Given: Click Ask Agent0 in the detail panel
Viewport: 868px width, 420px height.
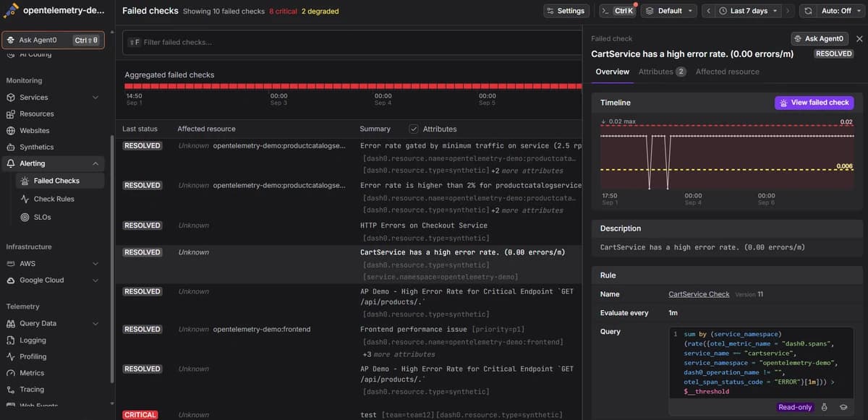Looking at the screenshot, I should [819, 39].
